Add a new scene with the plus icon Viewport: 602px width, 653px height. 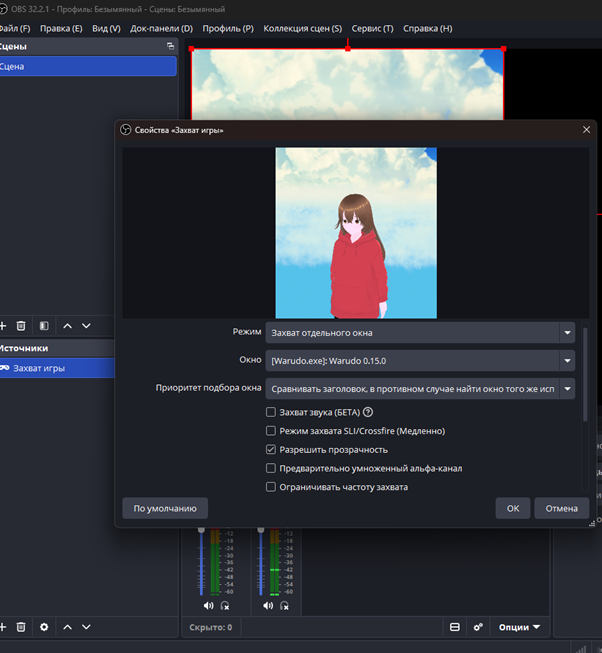[2, 326]
